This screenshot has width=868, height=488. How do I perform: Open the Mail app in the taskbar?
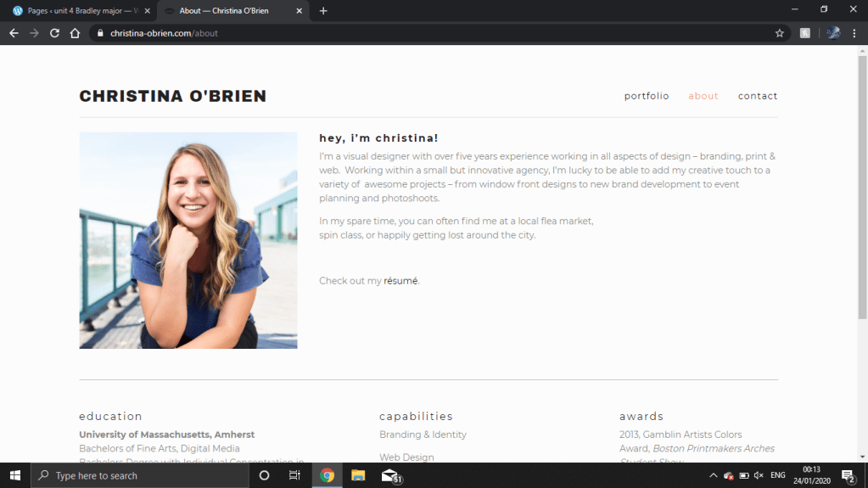click(390, 475)
